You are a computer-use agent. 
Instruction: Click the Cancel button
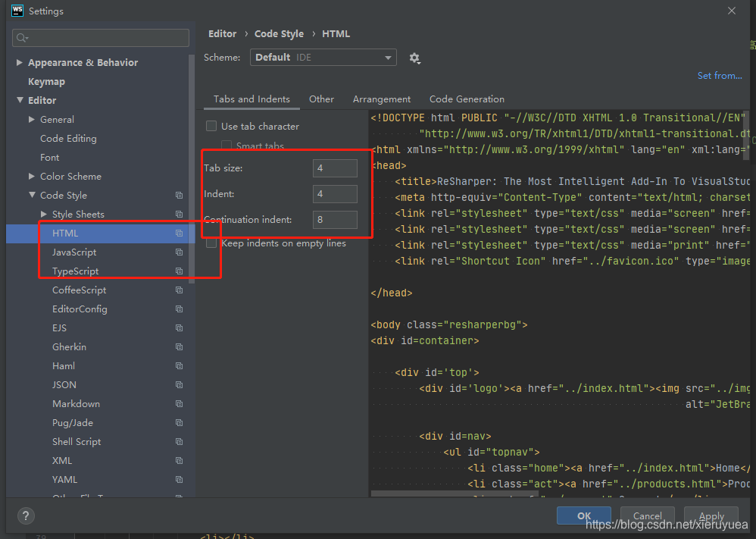click(647, 515)
